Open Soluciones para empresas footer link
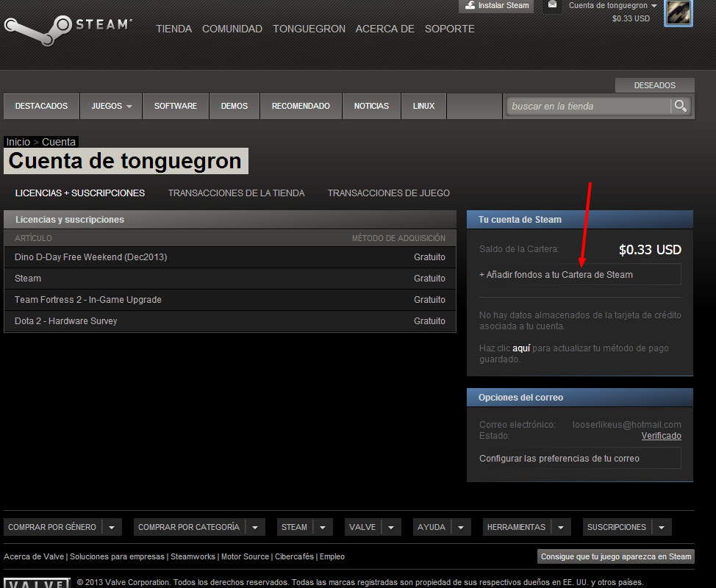 click(x=117, y=556)
